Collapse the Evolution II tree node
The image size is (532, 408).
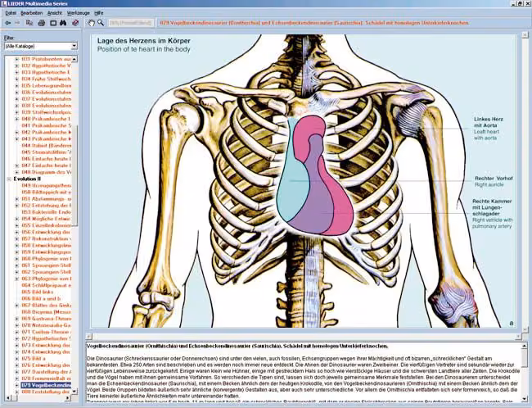pyautogui.click(x=9, y=179)
